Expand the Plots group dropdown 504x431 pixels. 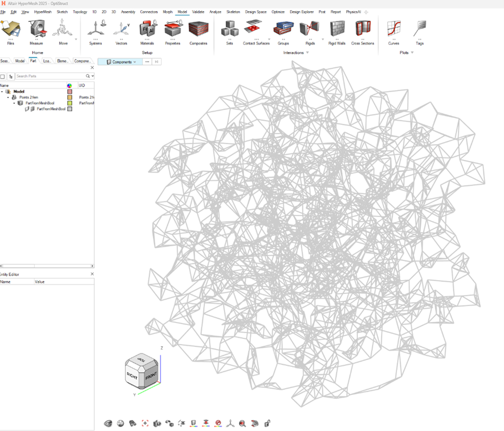coord(412,53)
